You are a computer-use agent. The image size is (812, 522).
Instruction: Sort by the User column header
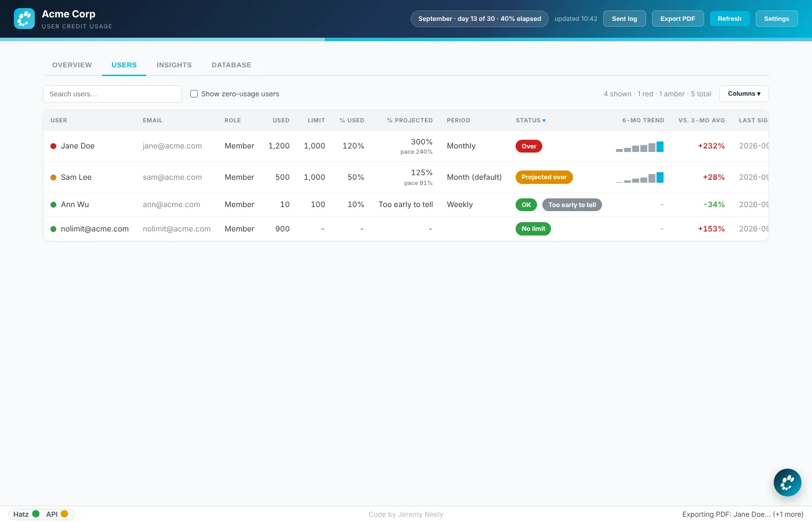pyautogui.click(x=59, y=121)
